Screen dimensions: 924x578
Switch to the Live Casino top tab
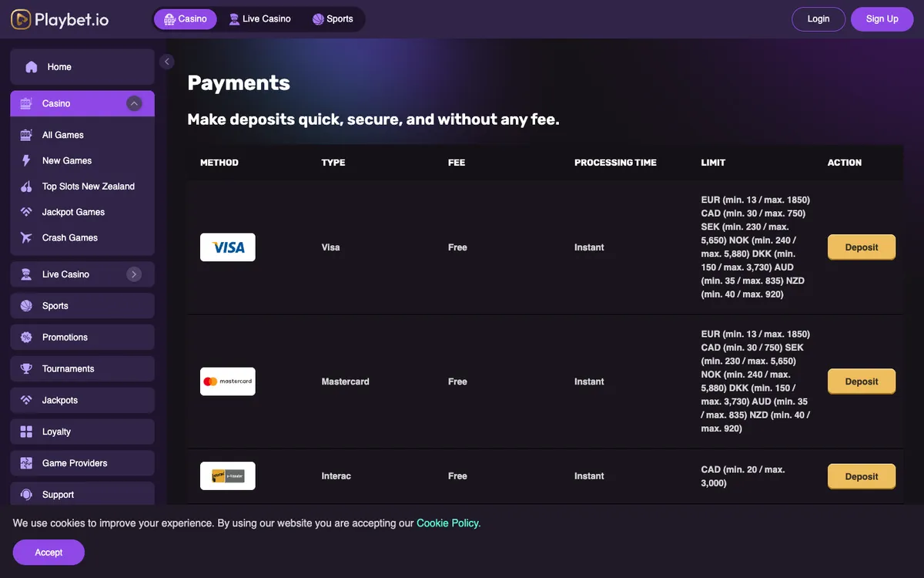pyautogui.click(x=259, y=19)
